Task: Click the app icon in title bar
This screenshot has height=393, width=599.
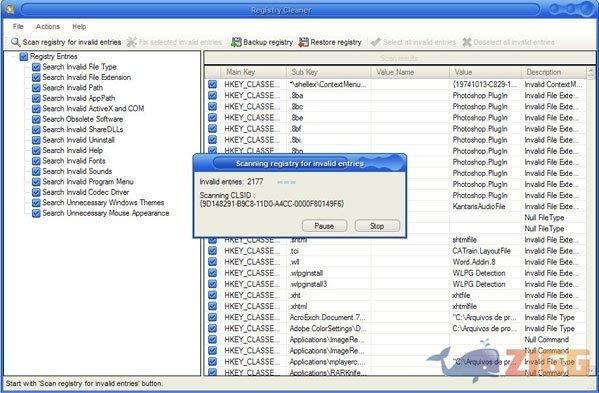Action: (10, 9)
